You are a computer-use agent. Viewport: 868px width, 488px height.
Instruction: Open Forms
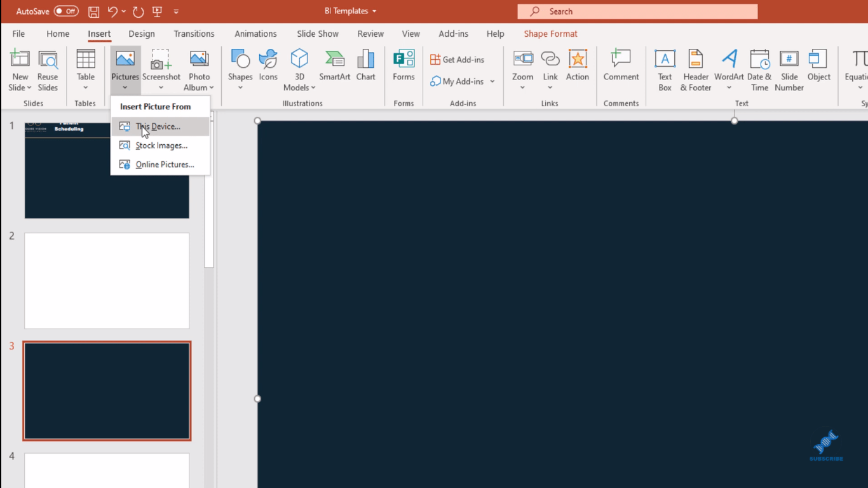(403, 65)
